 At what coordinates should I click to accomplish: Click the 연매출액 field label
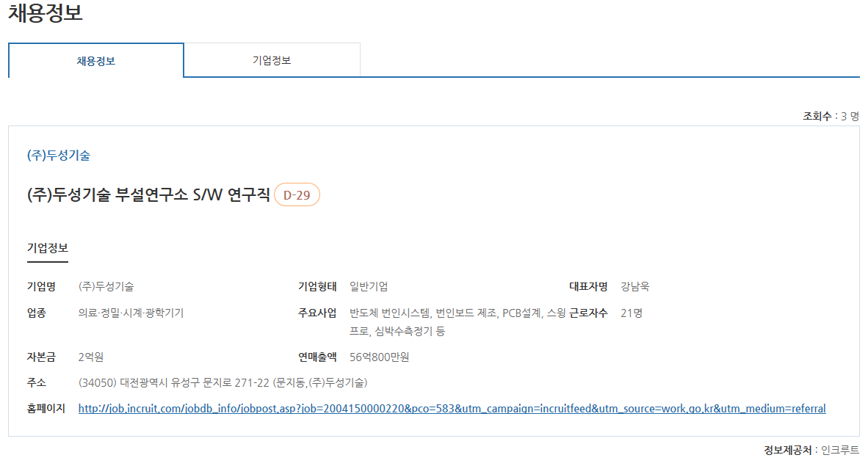[317, 357]
